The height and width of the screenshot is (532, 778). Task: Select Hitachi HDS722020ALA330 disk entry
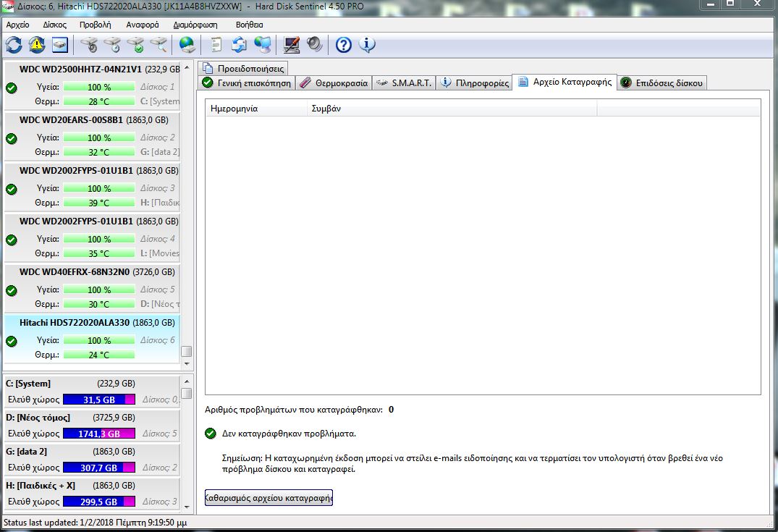92,339
